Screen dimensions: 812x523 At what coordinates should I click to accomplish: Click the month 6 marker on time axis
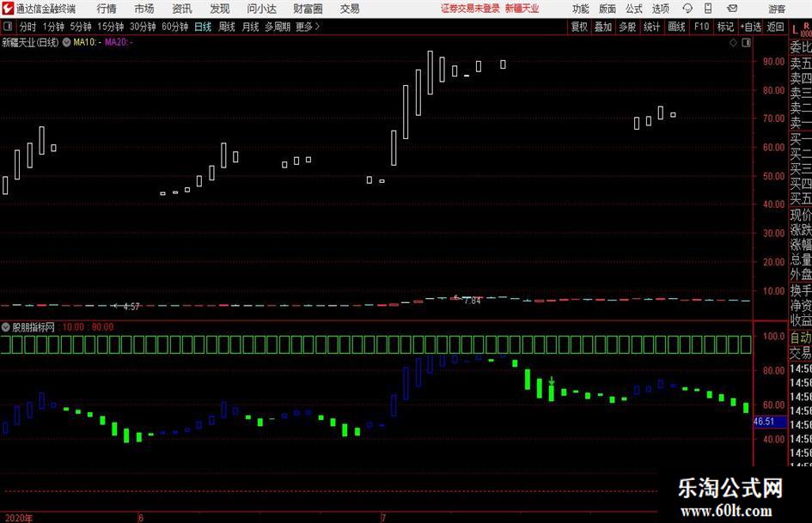[x=141, y=518]
